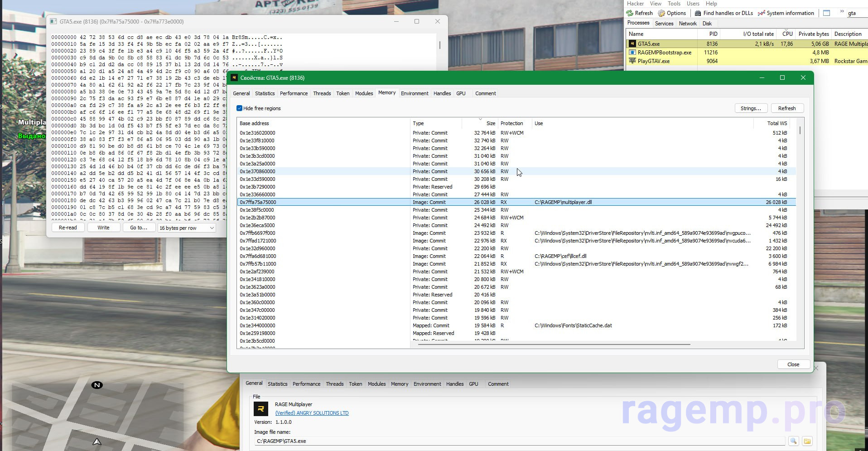
Task: Open Options from the Process Hacker toolbar
Action: pos(672,13)
